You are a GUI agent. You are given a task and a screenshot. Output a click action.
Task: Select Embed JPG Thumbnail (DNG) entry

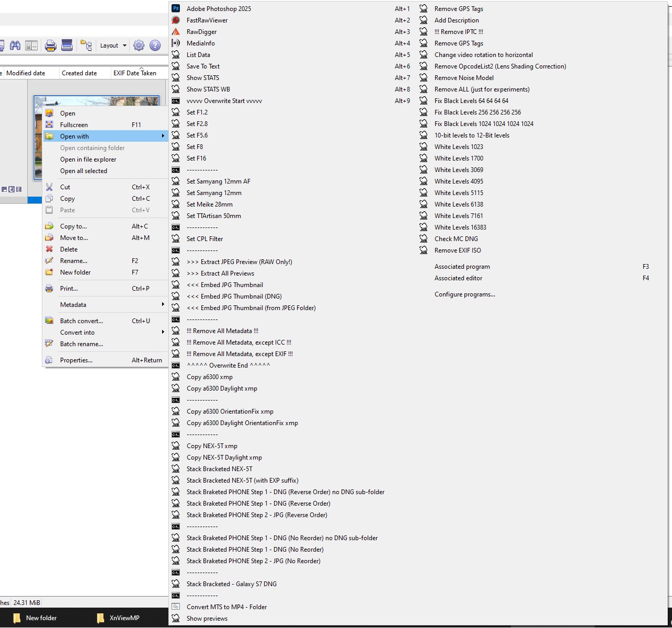pos(292,296)
